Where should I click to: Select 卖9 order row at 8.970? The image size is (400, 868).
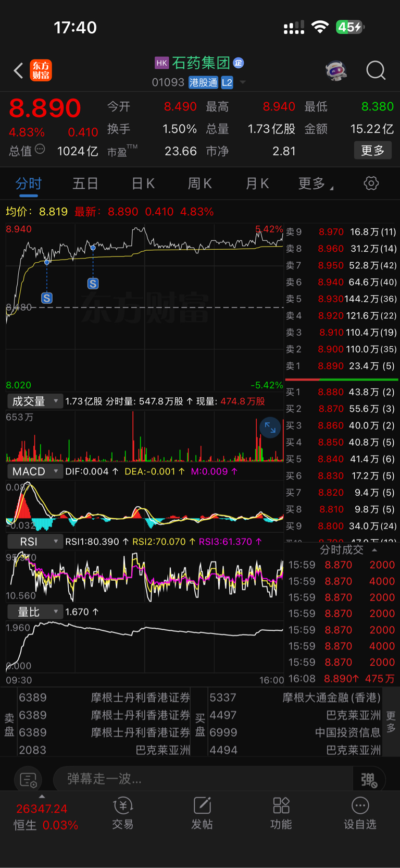pyautogui.click(x=341, y=232)
